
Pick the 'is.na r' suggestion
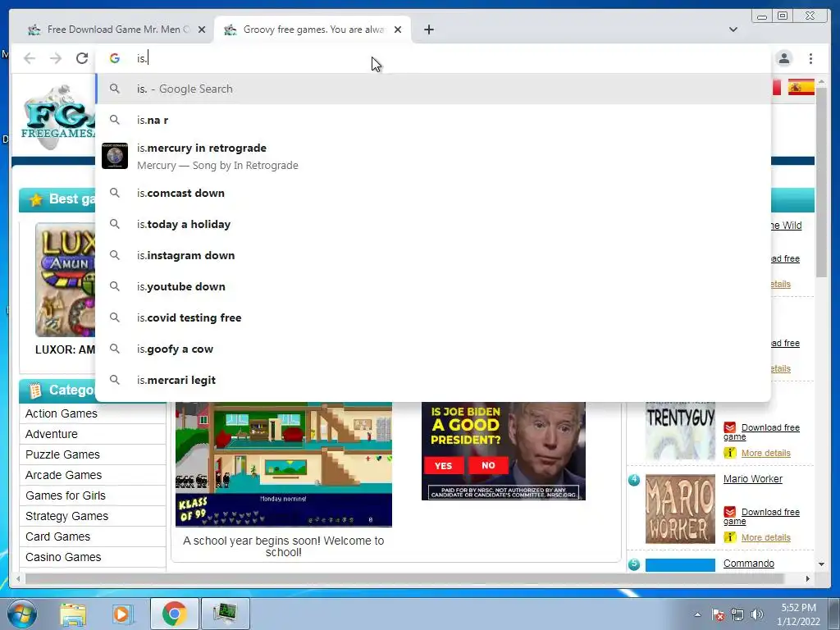tap(434, 120)
